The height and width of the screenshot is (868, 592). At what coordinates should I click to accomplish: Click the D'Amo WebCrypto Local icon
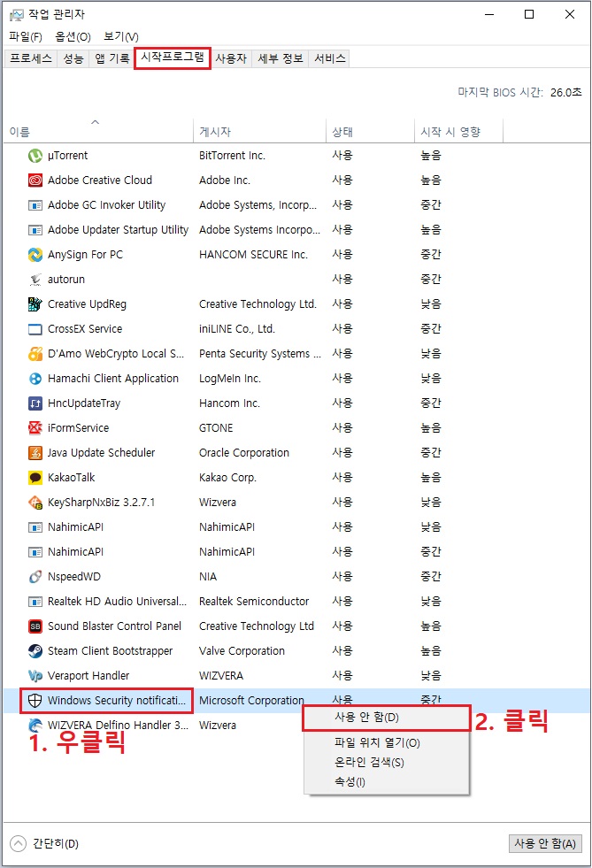pos(35,354)
